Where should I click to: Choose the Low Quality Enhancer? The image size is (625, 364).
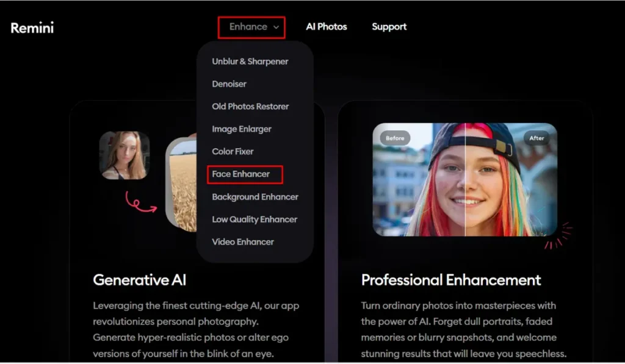pos(254,219)
